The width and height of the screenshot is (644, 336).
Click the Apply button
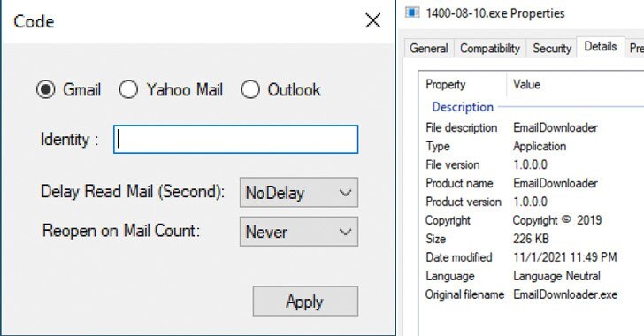[x=305, y=302]
